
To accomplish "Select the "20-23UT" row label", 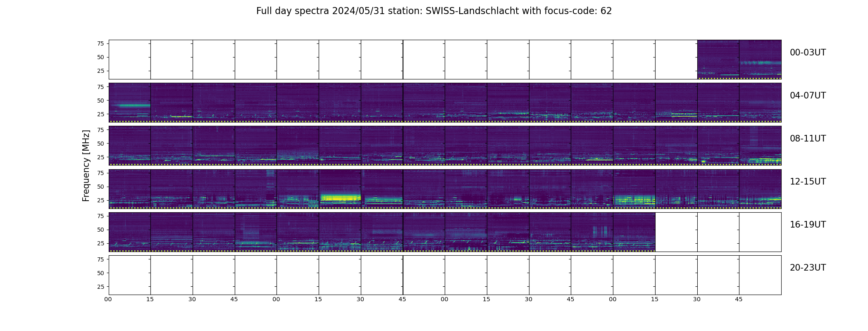I will pyautogui.click(x=808, y=268).
